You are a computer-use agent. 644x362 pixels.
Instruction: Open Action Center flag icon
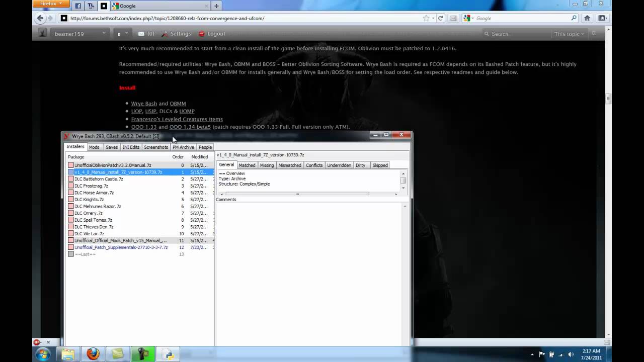(x=542, y=354)
